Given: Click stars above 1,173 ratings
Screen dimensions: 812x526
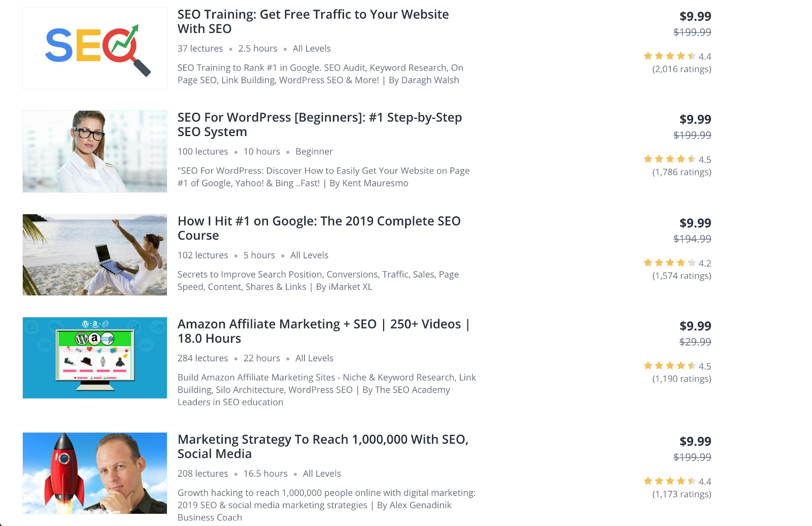Looking at the screenshot, I should click(x=670, y=481).
